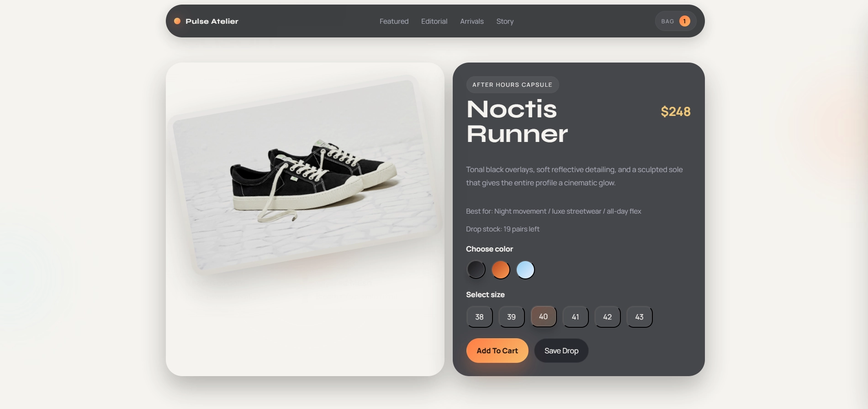Select the black color swatch

pyautogui.click(x=476, y=270)
